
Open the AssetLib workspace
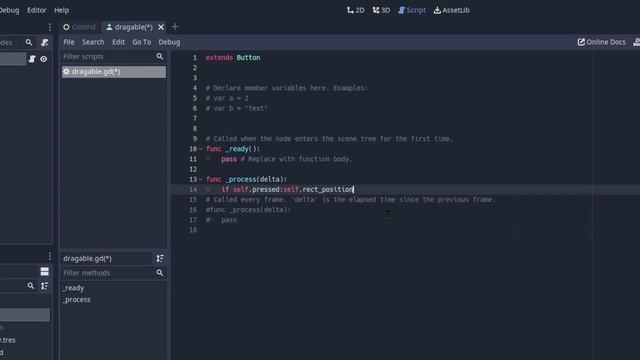coord(451,10)
